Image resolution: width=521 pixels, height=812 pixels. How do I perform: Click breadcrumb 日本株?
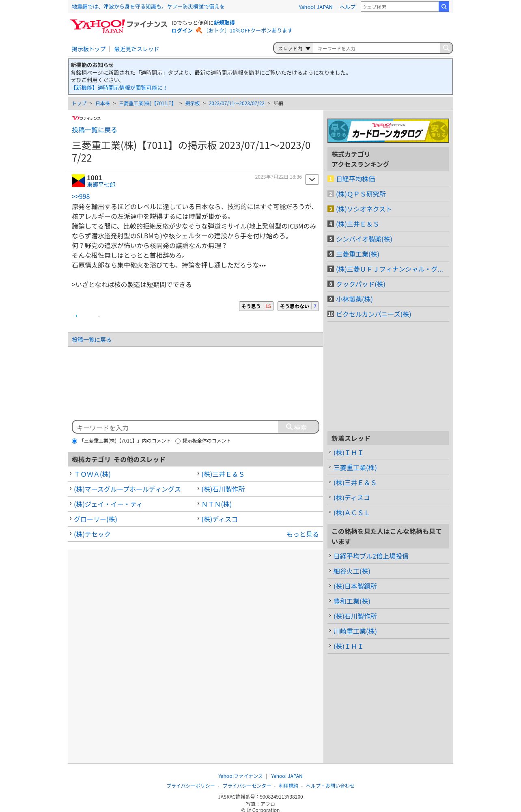[102, 104]
